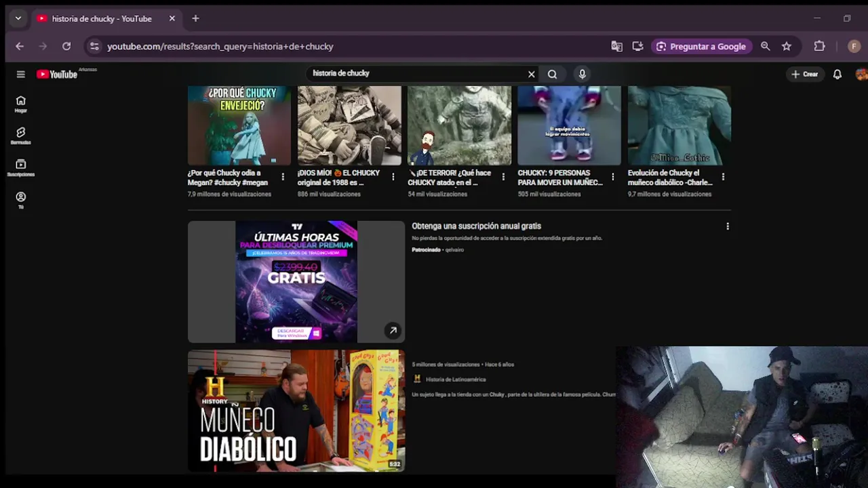Viewport: 868px width, 488px height.
Task: Open options for ¡DIOS MÍO! EL CHUCKY original short
Action: (x=393, y=177)
